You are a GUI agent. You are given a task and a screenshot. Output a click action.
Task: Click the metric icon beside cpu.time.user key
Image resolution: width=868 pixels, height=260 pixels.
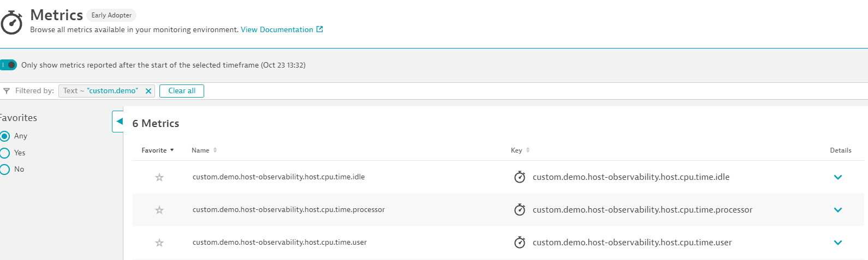pos(520,243)
